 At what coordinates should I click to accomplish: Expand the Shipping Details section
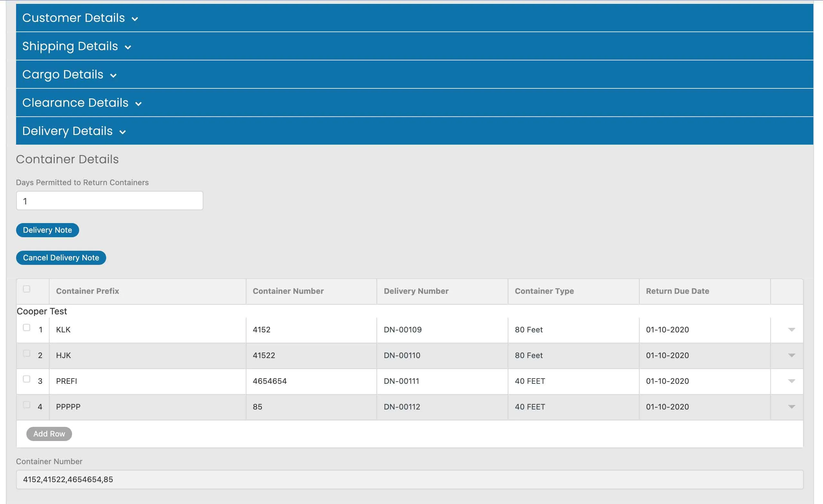[x=77, y=46]
